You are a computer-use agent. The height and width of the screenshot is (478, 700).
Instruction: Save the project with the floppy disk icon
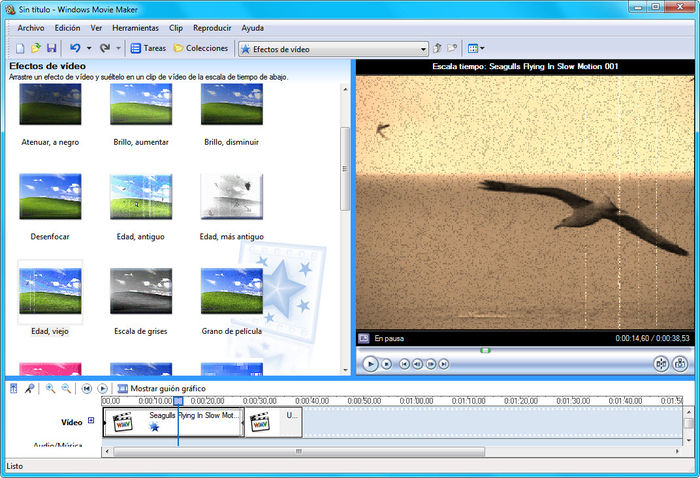click(51, 48)
